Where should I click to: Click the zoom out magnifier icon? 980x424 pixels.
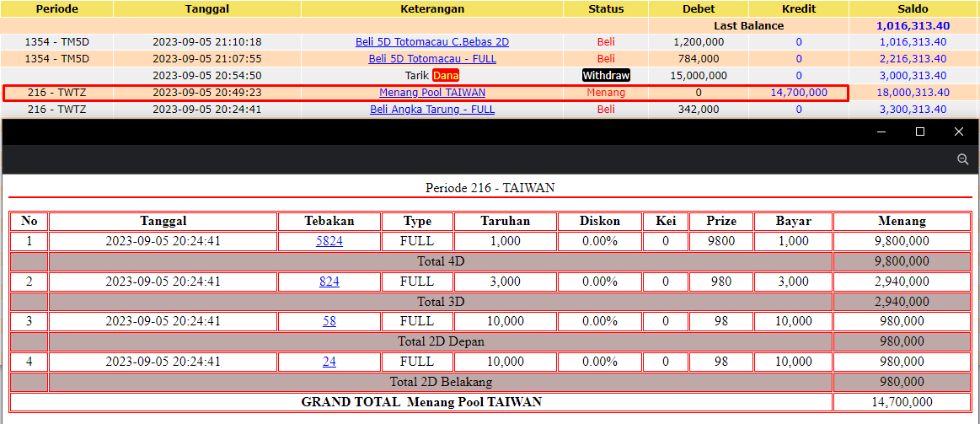click(x=962, y=159)
